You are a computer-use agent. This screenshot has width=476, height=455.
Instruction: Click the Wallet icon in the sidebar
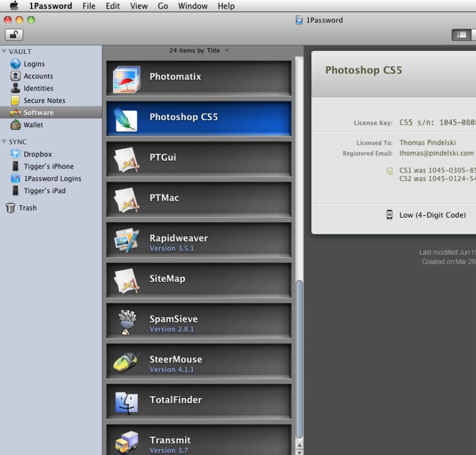click(x=15, y=124)
